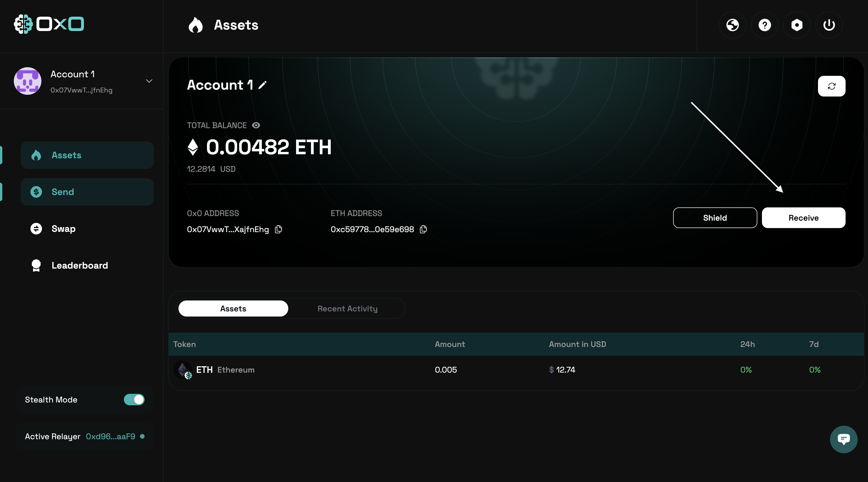Screen dimensions: 868x482
Task: Click the Shield button
Action: pyautogui.click(x=715, y=218)
